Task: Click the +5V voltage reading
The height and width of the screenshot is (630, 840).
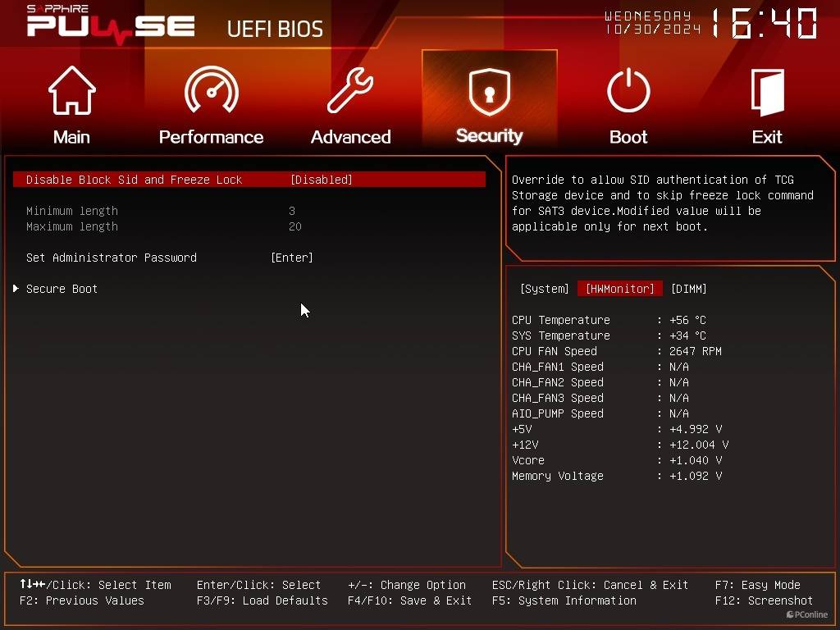Action: (696, 429)
